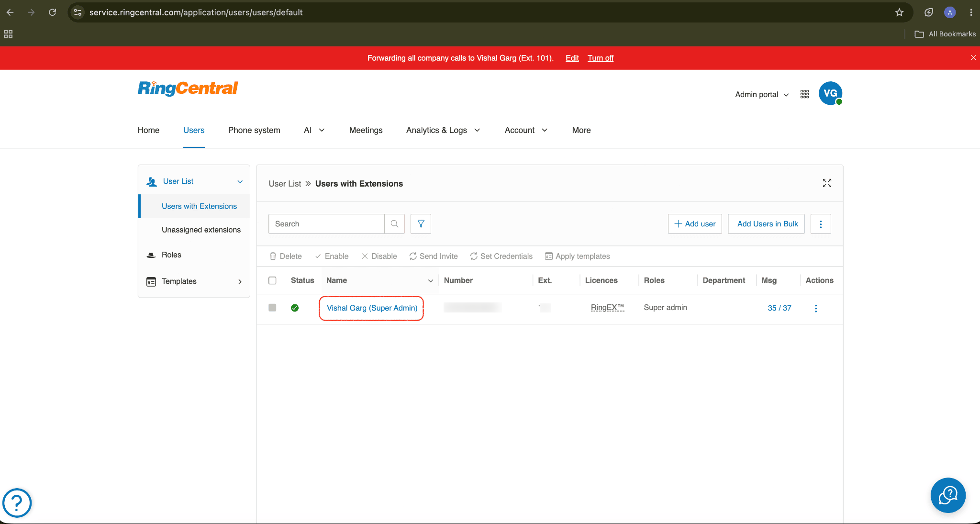Open Roles in the sidebar
980x524 pixels.
pos(171,255)
